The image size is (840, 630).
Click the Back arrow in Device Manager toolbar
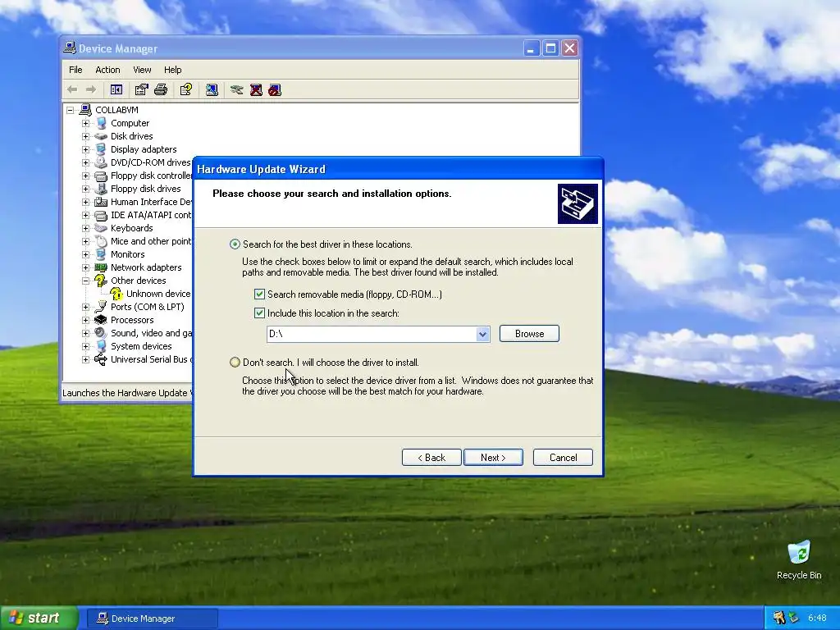pos(72,89)
